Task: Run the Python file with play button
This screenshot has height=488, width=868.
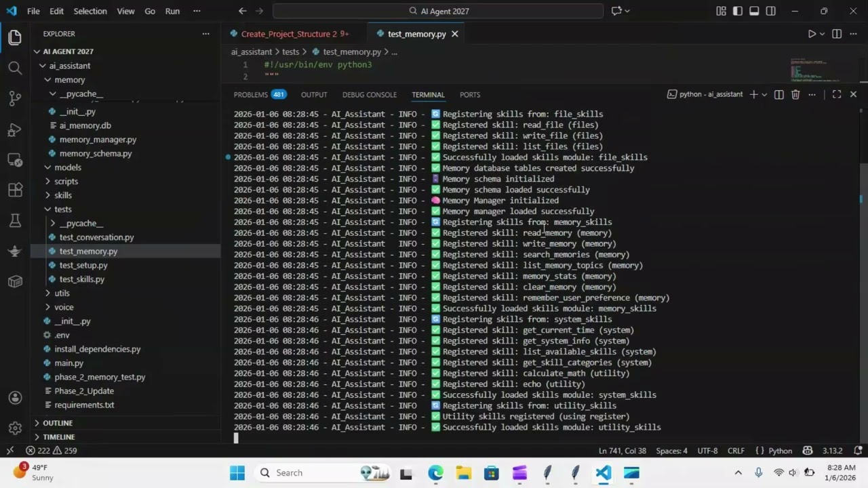Action: (812, 34)
